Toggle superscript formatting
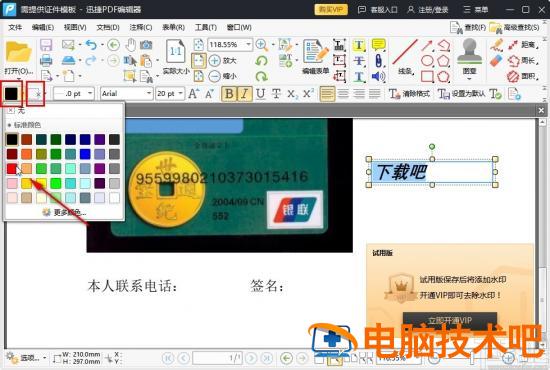 [308, 93]
